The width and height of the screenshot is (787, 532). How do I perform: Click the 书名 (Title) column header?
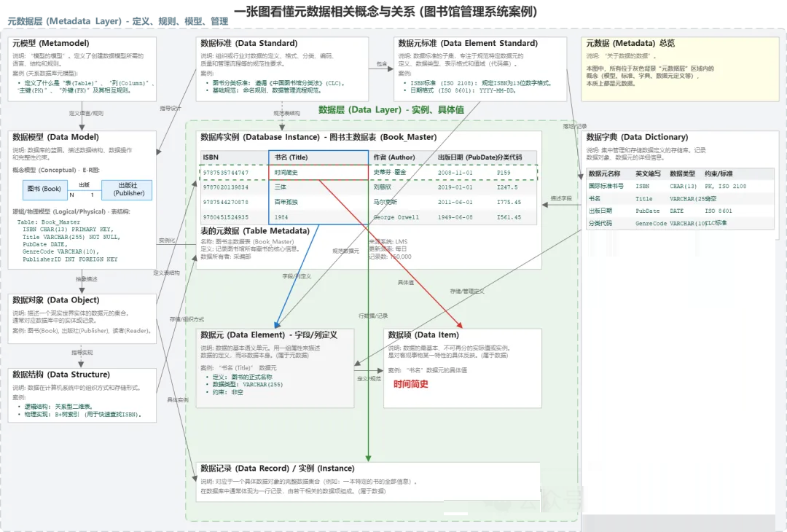(291, 157)
